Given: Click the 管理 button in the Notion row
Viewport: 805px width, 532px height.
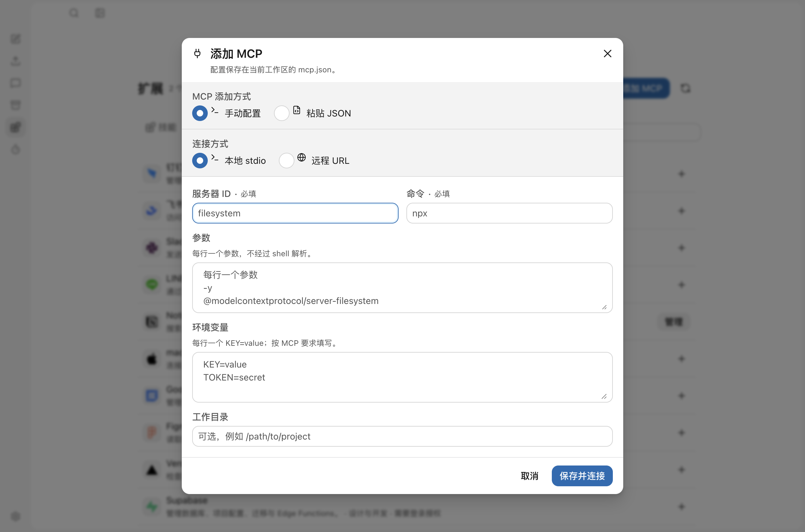Looking at the screenshot, I should pos(674,322).
